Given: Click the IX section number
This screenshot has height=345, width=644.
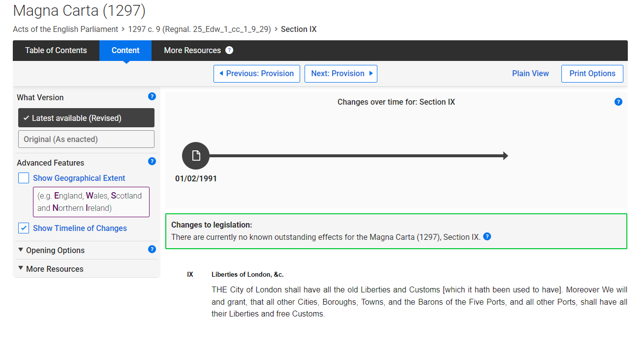Looking at the screenshot, I should 190,274.
